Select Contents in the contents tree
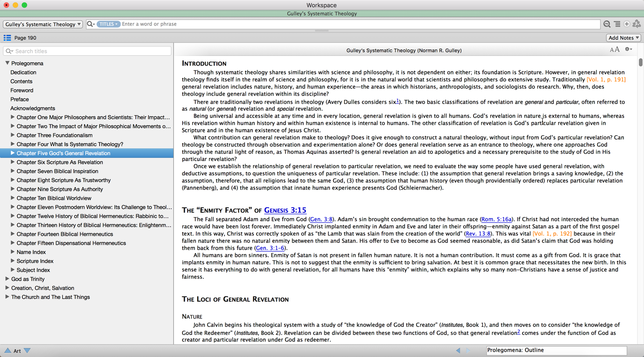Image resolution: width=644 pixels, height=357 pixels. (x=21, y=81)
